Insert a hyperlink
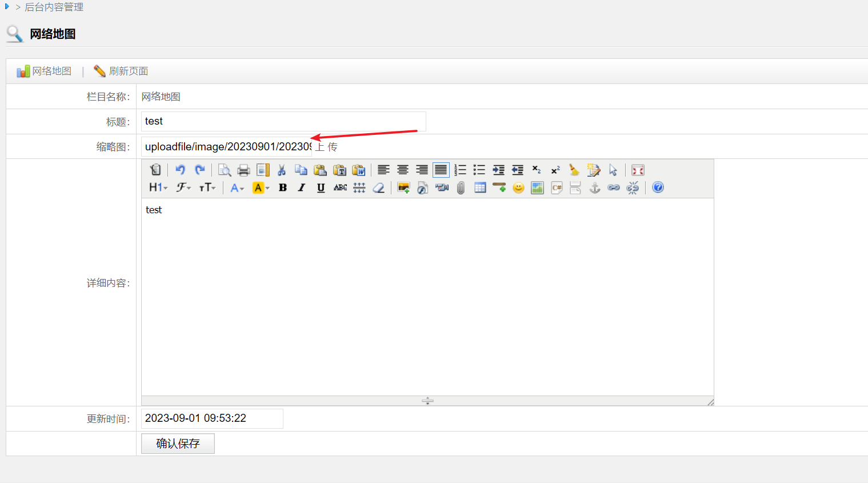This screenshot has width=868, height=483. (x=614, y=187)
